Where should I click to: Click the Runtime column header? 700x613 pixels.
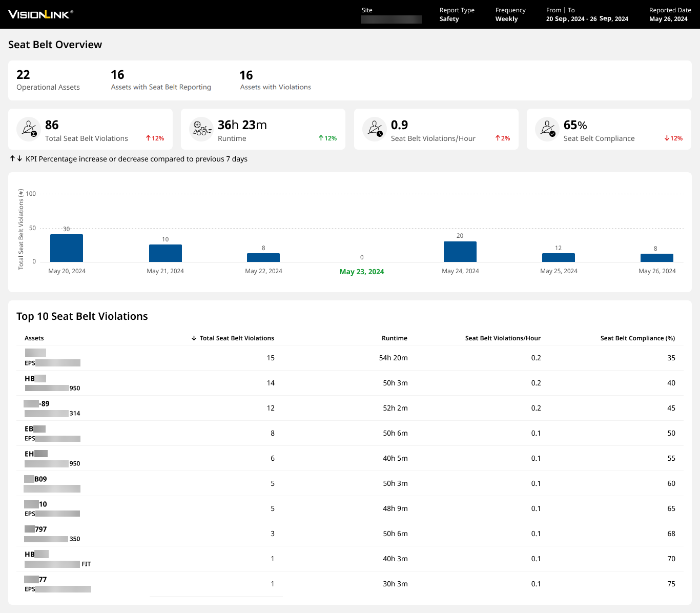tap(394, 338)
